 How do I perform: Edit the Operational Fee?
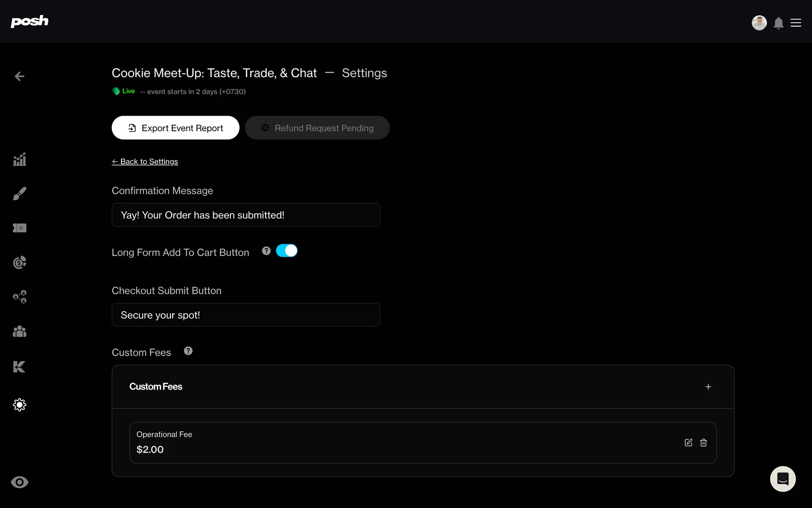click(x=688, y=443)
